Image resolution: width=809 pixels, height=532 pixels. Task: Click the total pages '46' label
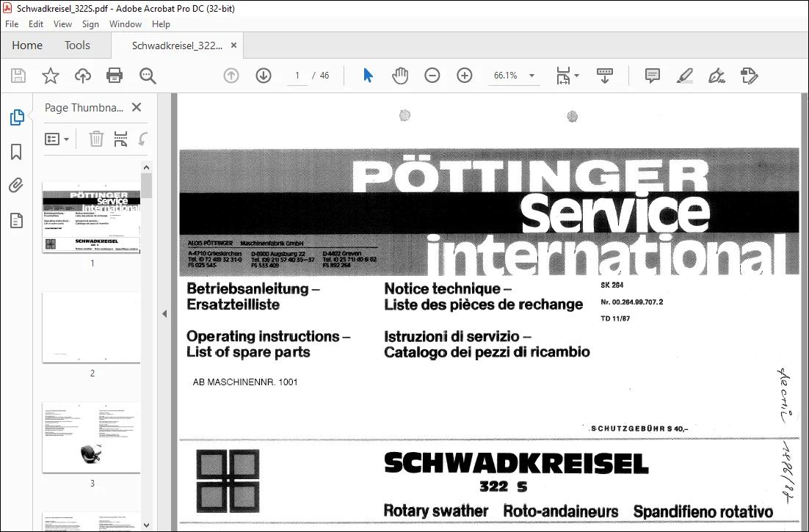[324, 76]
